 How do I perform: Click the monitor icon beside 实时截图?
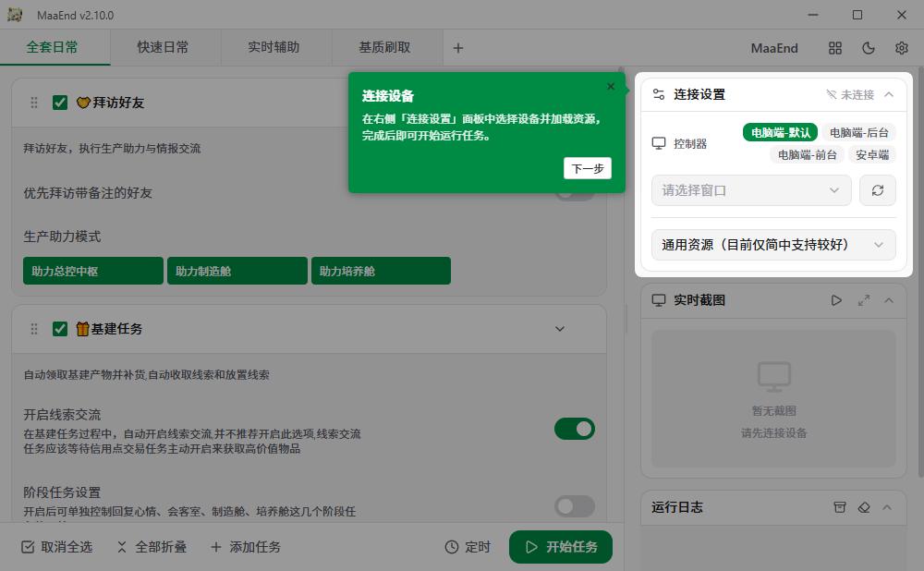pyautogui.click(x=659, y=300)
